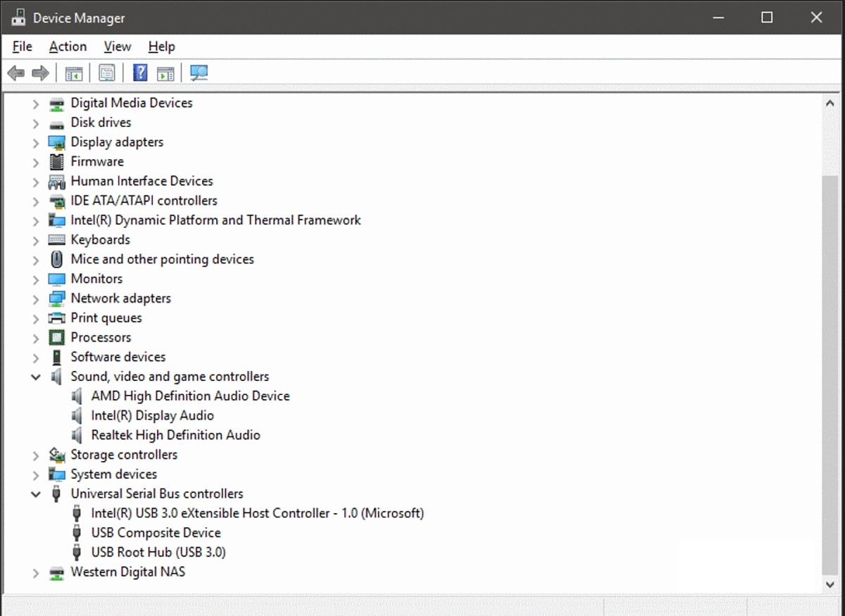Click the Monitors icon
This screenshot has height=616, width=845.
56,279
